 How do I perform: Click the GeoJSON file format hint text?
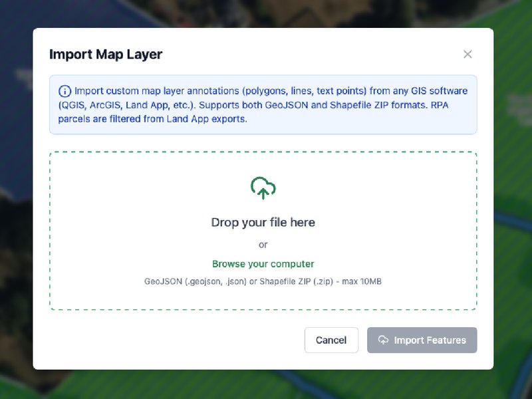(x=263, y=281)
